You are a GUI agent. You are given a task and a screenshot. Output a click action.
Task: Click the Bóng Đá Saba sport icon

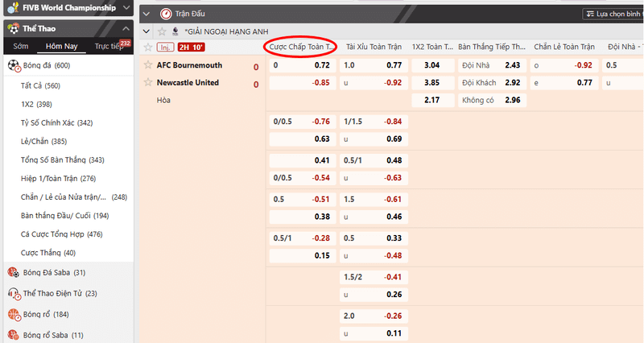14,273
